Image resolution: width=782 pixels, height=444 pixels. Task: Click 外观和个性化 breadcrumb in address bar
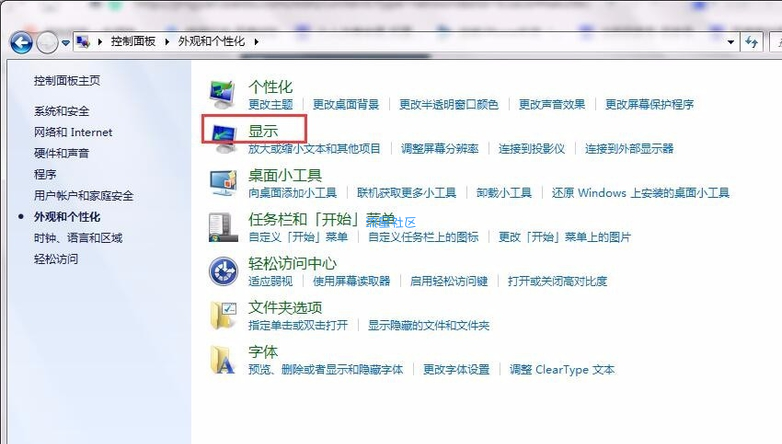coord(211,41)
